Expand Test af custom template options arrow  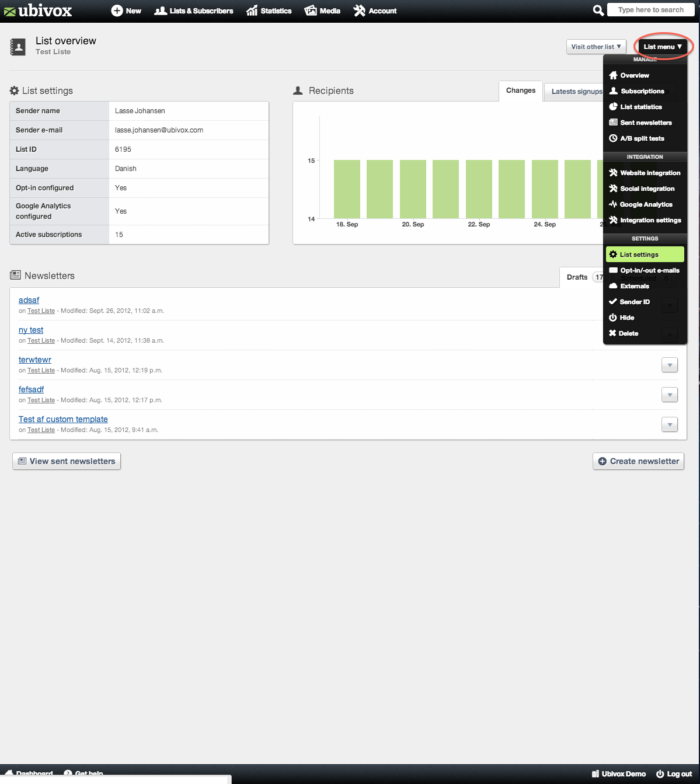click(670, 424)
